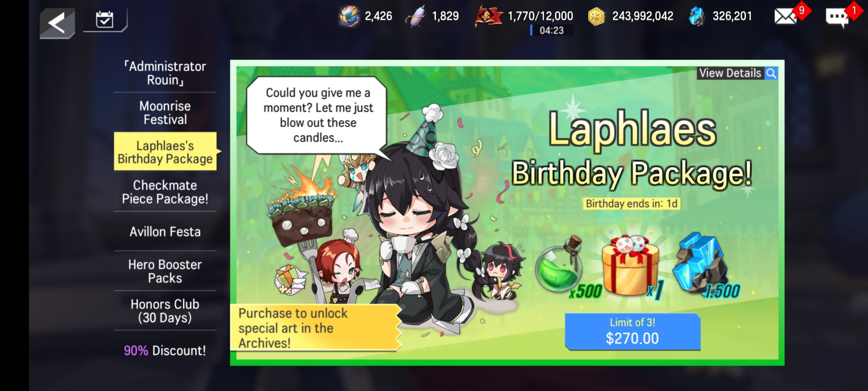868x391 pixels.
Task: Open the mail inbox icon
Action: pyautogui.click(x=785, y=16)
